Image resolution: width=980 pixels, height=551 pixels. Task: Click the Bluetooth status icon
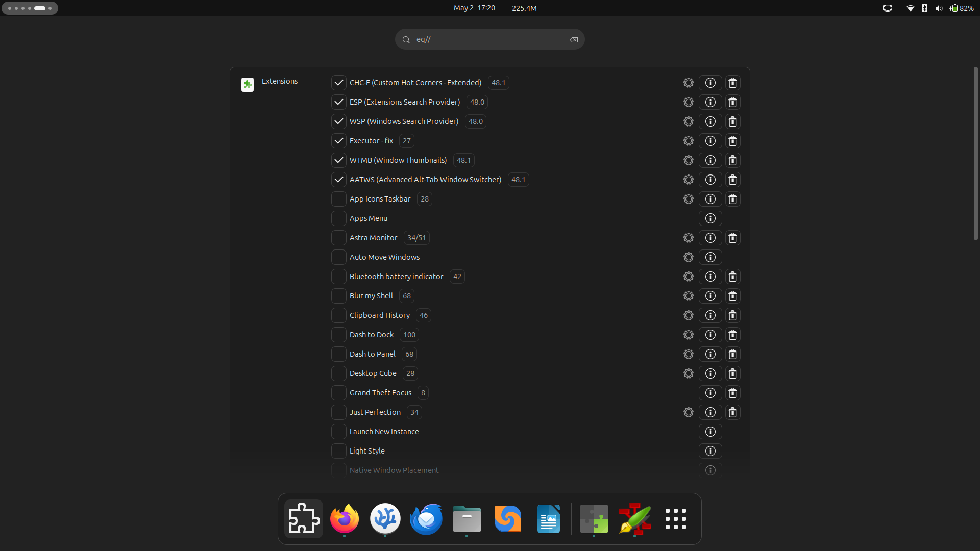click(x=924, y=8)
